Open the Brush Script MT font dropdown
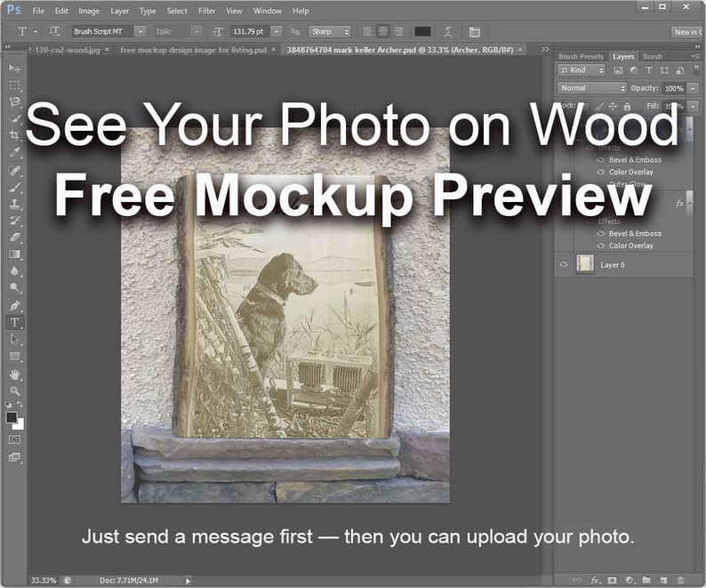706x588 pixels. [140, 31]
